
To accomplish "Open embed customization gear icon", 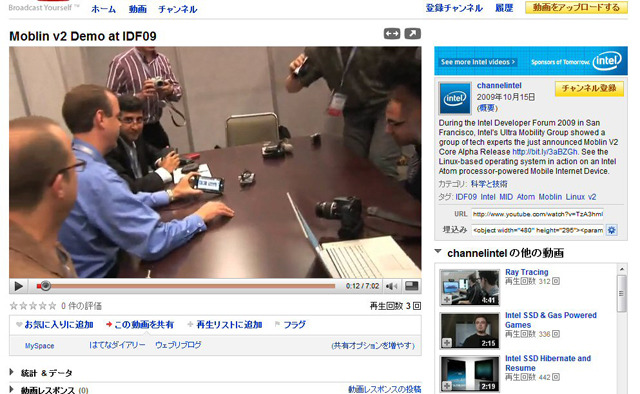I will [x=611, y=230].
